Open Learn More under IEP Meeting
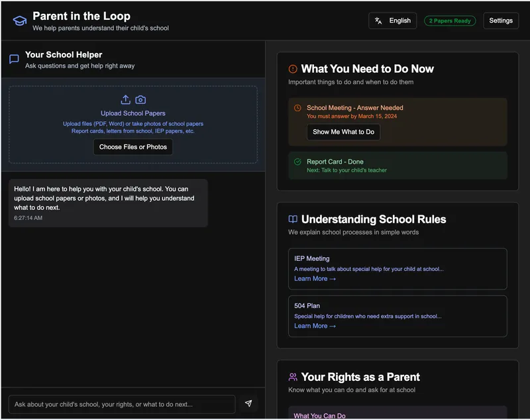 (316, 278)
